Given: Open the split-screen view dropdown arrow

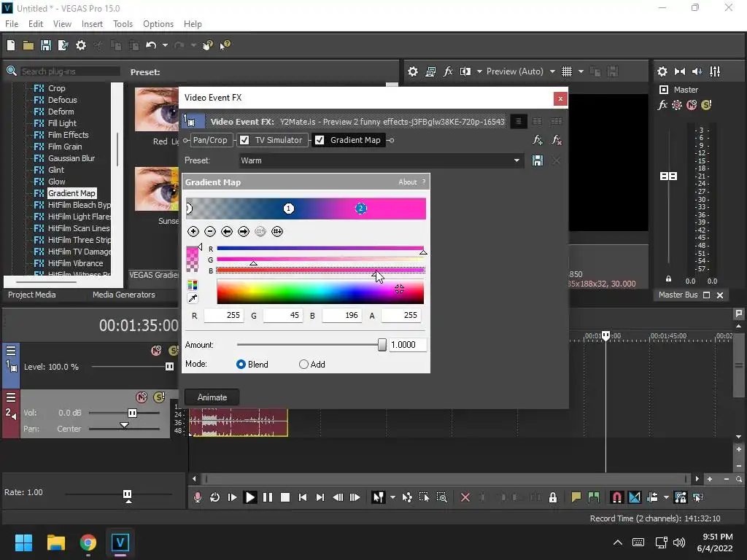Looking at the screenshot, I should [479, 71].
